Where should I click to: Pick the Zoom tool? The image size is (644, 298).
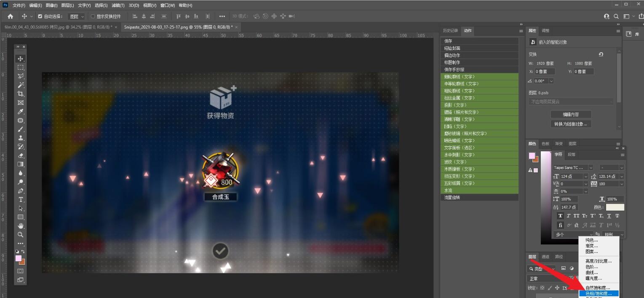point(21,235)
